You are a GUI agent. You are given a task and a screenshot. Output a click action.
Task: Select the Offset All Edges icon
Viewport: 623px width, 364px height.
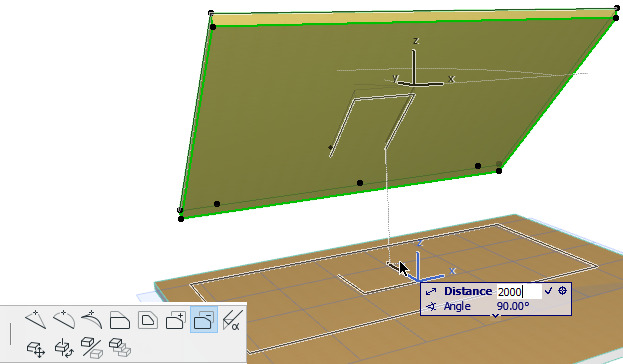148,320
